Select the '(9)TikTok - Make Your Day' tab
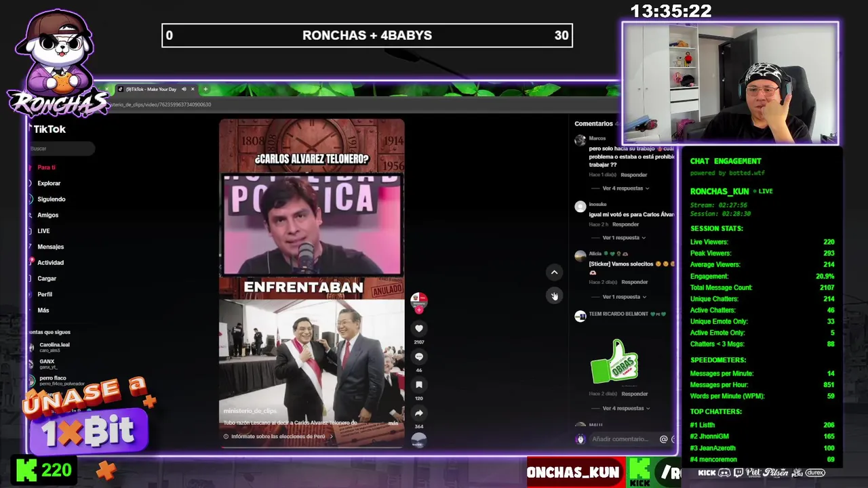 (x=151, y=89)
